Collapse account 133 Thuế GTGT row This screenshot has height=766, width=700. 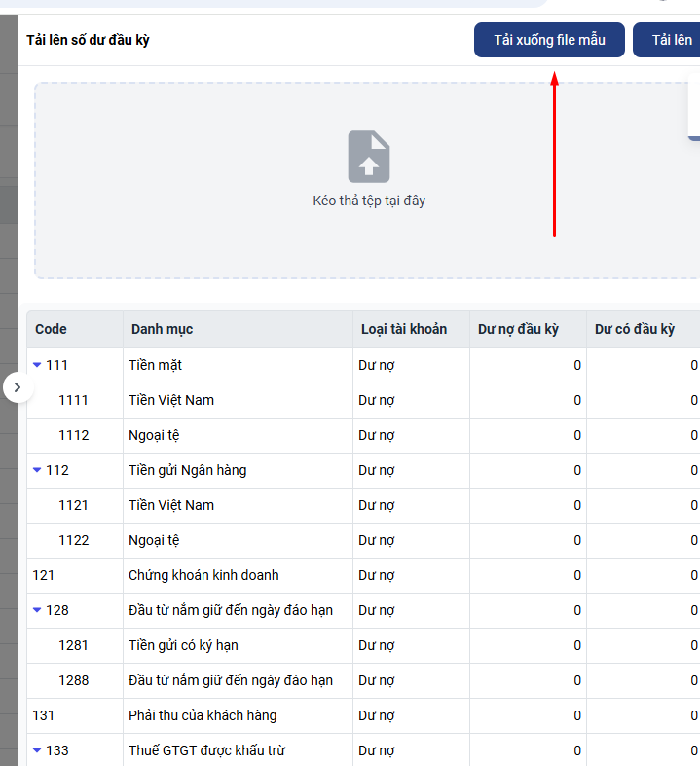pyautogui.click(x=37, y=750)
